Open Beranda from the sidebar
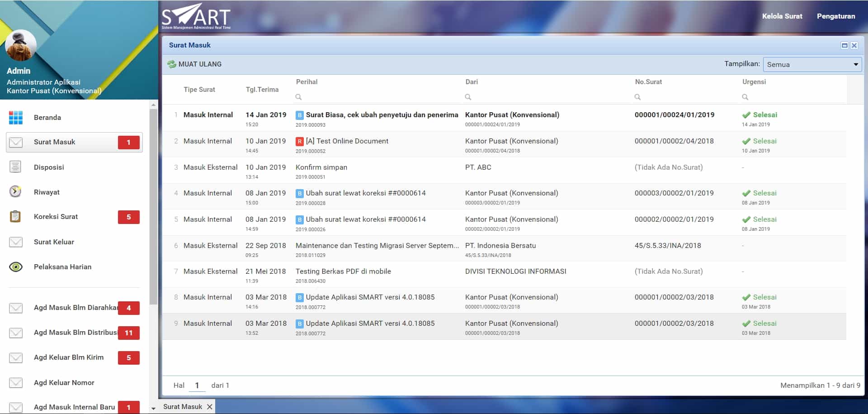 pos(47,118)
